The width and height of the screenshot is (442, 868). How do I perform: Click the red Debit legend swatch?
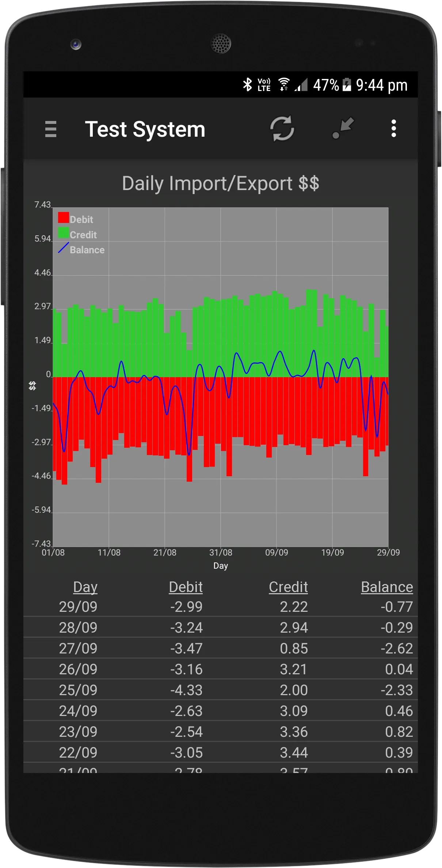[64, 217]
